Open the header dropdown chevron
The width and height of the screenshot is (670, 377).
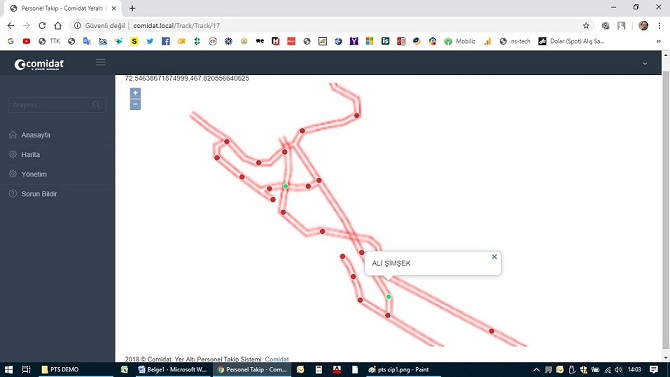tap(645, 64)
